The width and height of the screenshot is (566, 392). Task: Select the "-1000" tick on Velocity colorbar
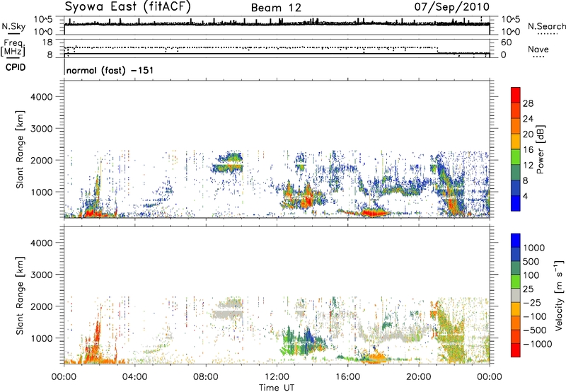(537, 344)
